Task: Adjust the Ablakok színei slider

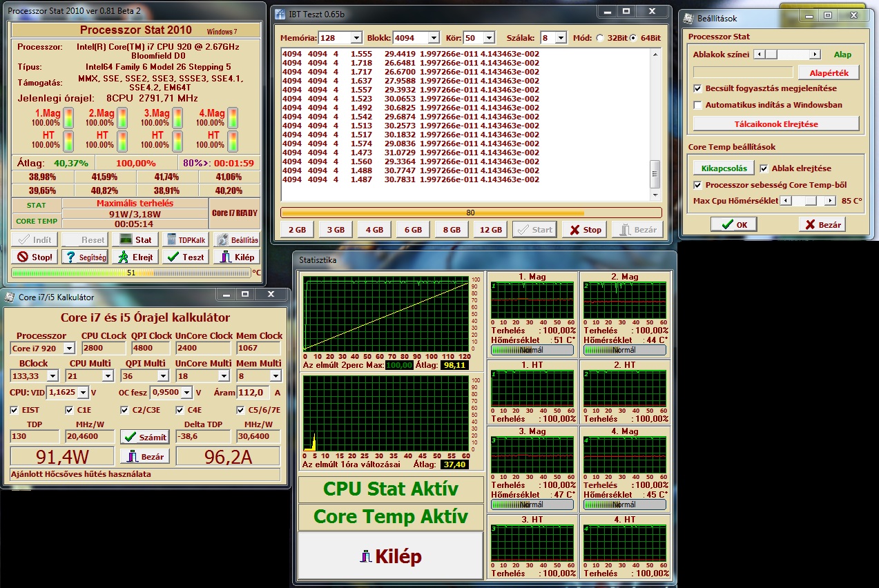Action: point(786,54)
